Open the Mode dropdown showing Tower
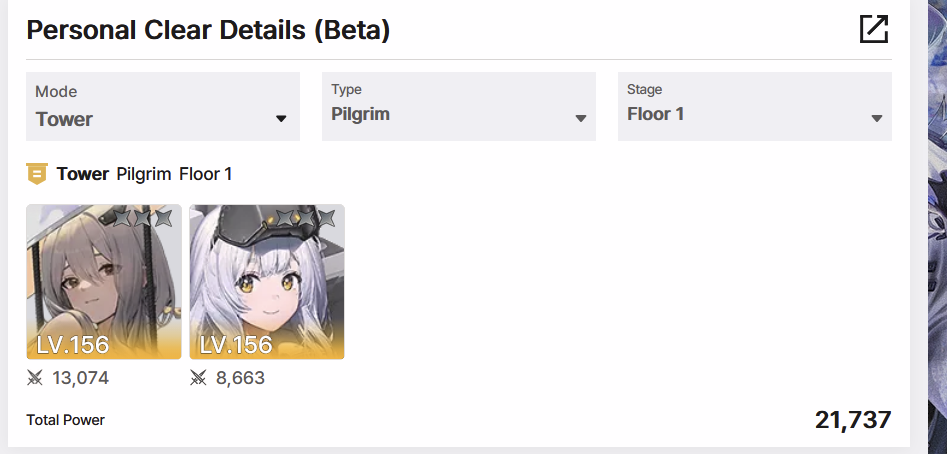The width and height of the screenshot is (947, 454). coord(163,107)
